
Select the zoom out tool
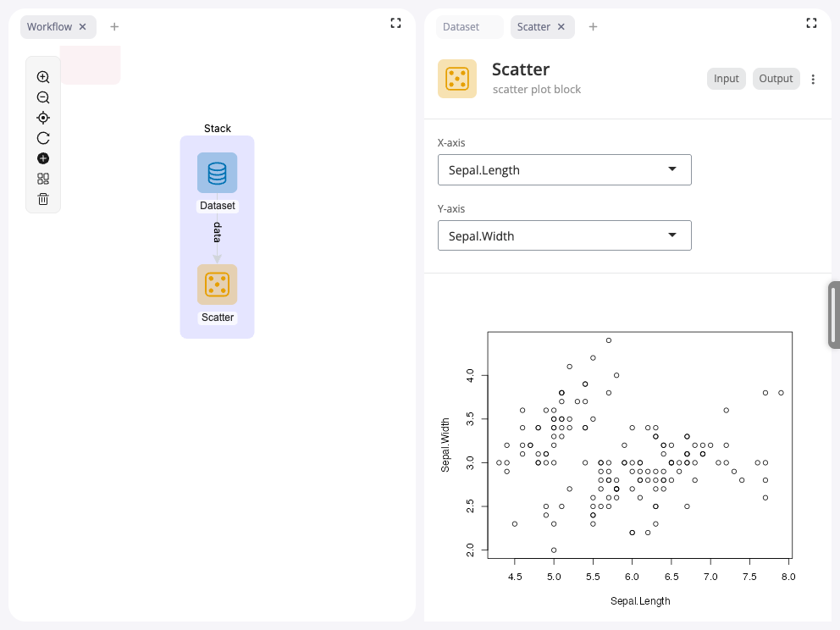(x=42, y=97)
